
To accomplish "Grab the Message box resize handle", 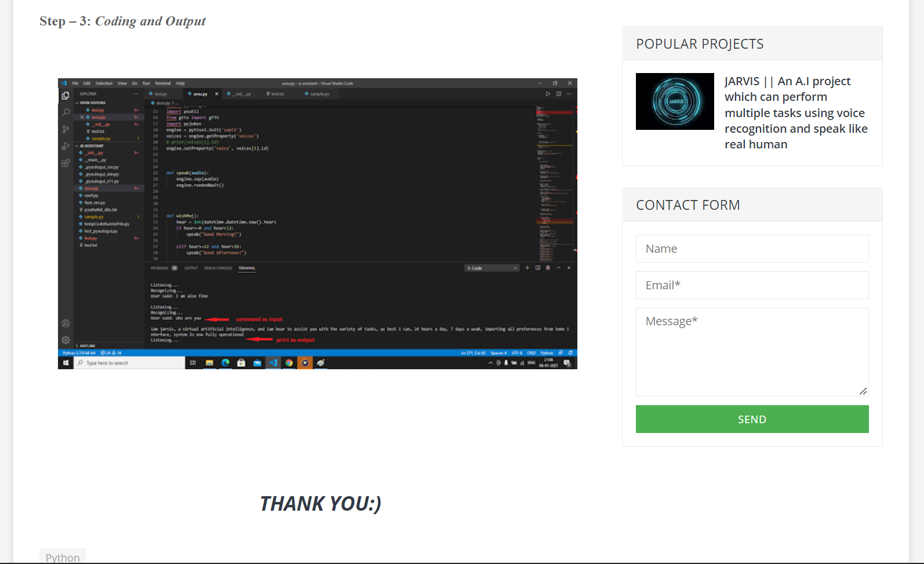I will [863, 391].
